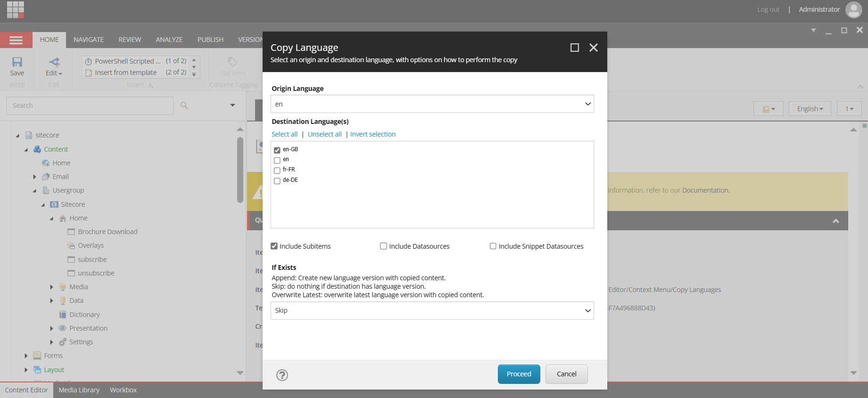Viewport: 868px width, 398px height.
Task: Expand the Media tree node
Action: (52, 287)
